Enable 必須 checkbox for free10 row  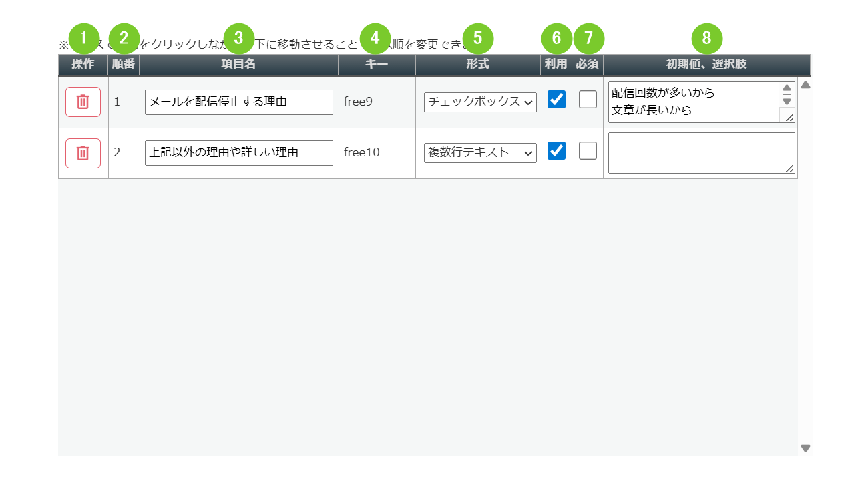click(588, 151)
